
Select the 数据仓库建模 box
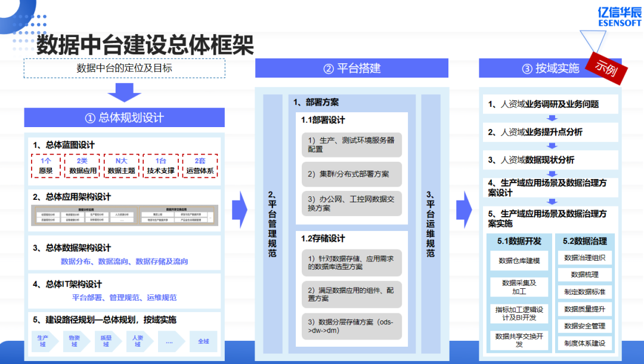(x=519, y=261)
